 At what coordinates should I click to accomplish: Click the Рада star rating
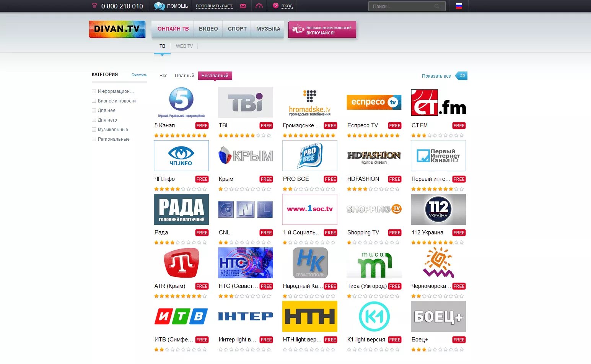pyautogui.click(x=181, y=242)
